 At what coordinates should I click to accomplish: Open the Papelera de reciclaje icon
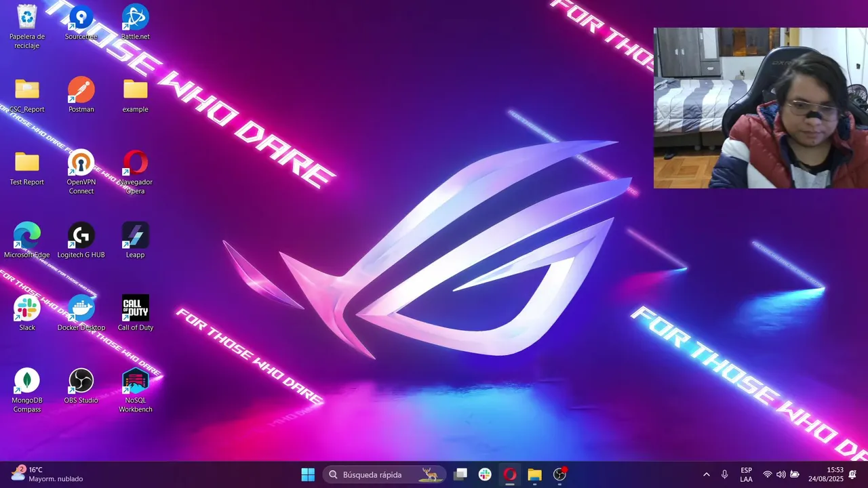point(27,26)
